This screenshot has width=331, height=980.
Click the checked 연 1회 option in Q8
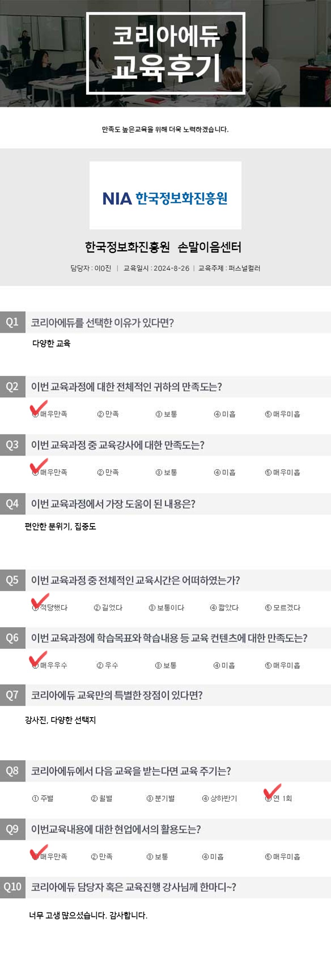[278, 798]
